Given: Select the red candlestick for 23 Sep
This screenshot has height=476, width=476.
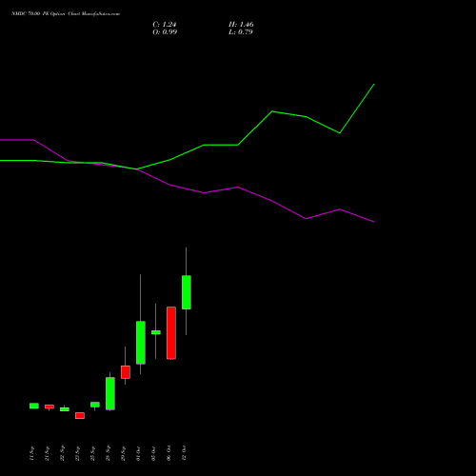Looking at the screenshot, I should 80,416.
